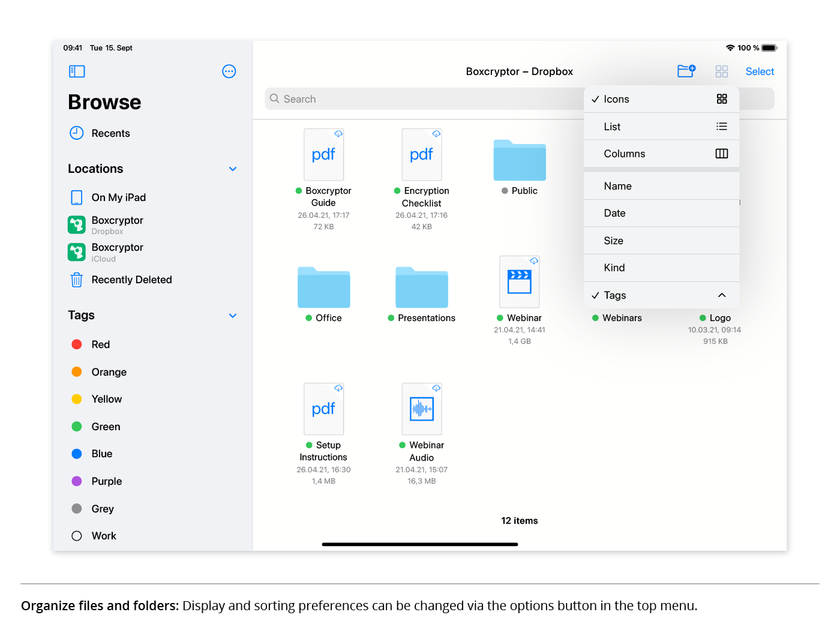Choose List view in the menu
840x630 pixels.
click(x=661, y=127)
